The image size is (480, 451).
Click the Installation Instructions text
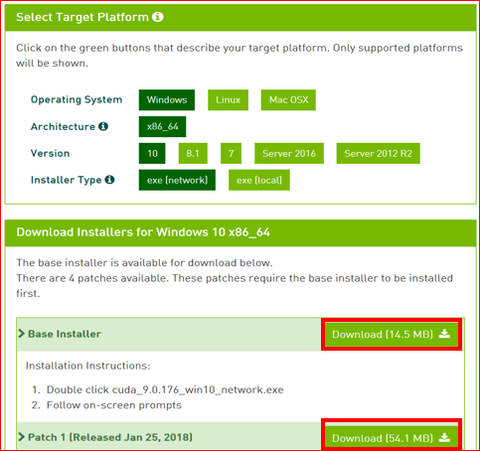point(88,366)
